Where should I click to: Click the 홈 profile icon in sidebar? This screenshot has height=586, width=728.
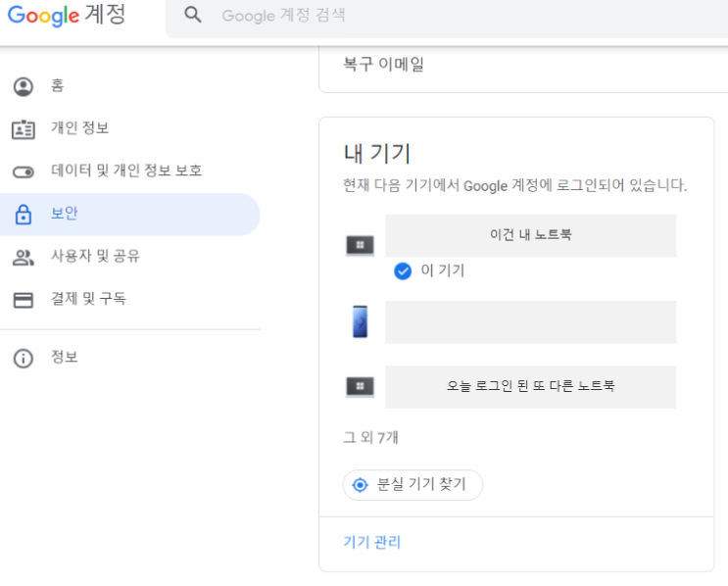(23, 86)
